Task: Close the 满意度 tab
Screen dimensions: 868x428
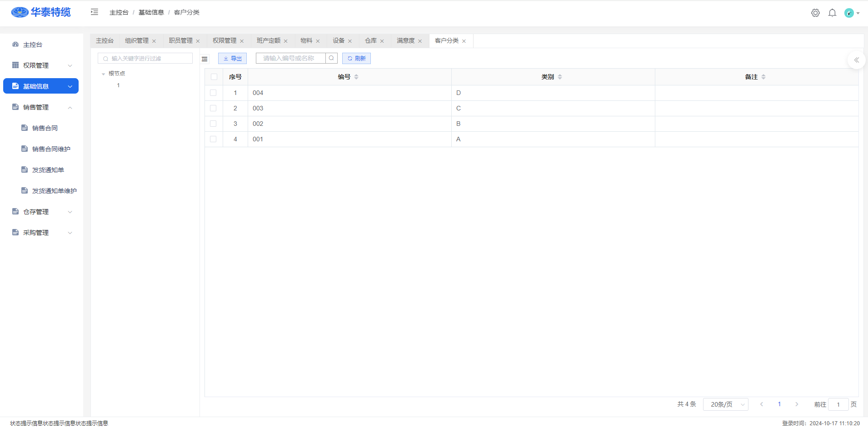Action: [420, 41]
